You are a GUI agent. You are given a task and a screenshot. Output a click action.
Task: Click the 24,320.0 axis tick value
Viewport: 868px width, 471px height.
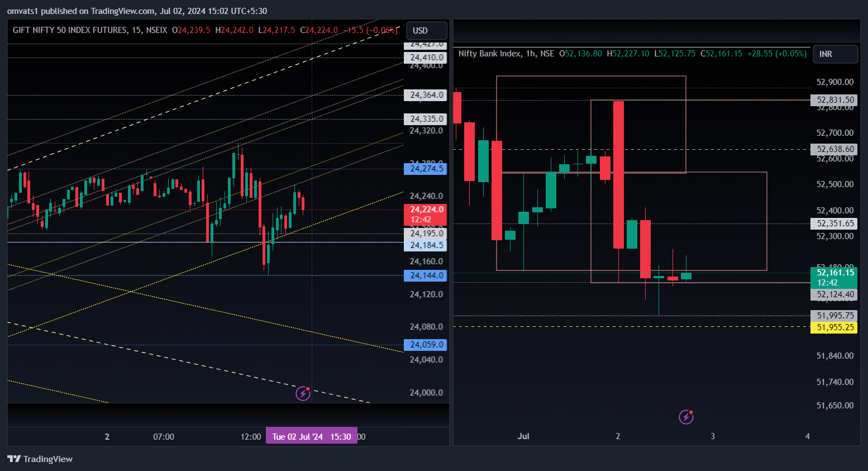426,131
